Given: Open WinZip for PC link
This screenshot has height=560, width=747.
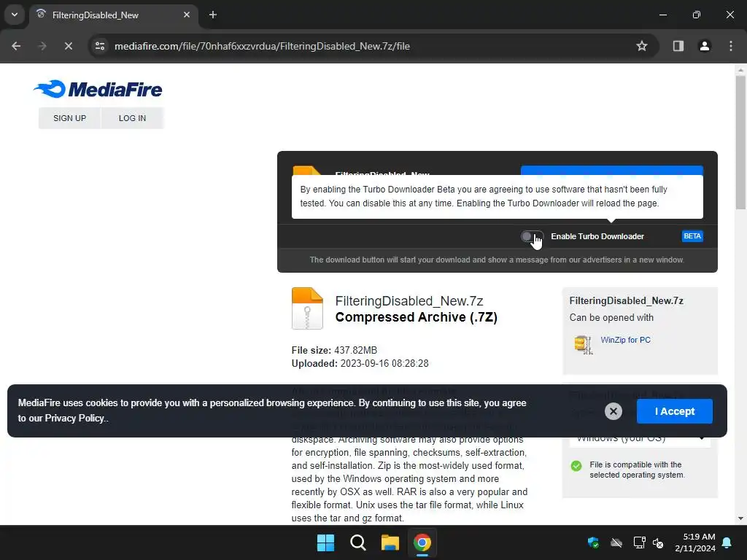Looking at the screenshot, I should [x=625, y=340].
